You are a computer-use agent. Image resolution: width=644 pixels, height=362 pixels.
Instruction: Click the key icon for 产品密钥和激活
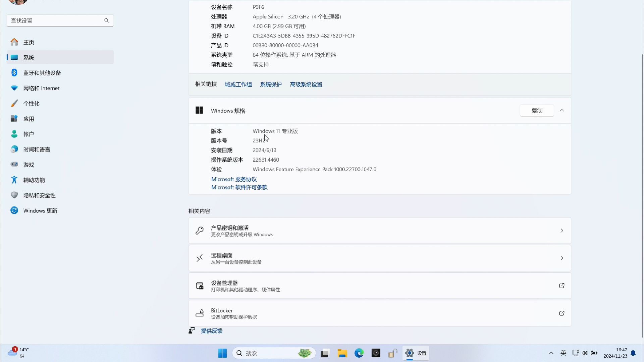coord(200,231)
